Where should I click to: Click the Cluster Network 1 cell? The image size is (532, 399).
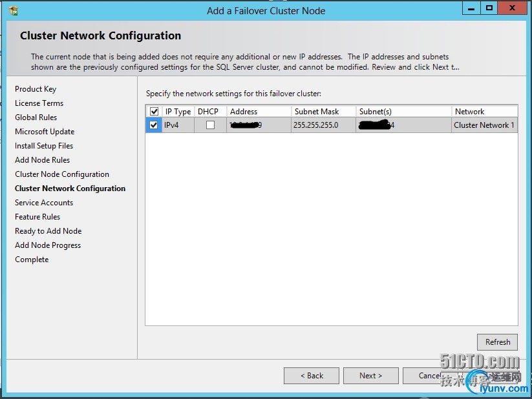tap(485, 125)
